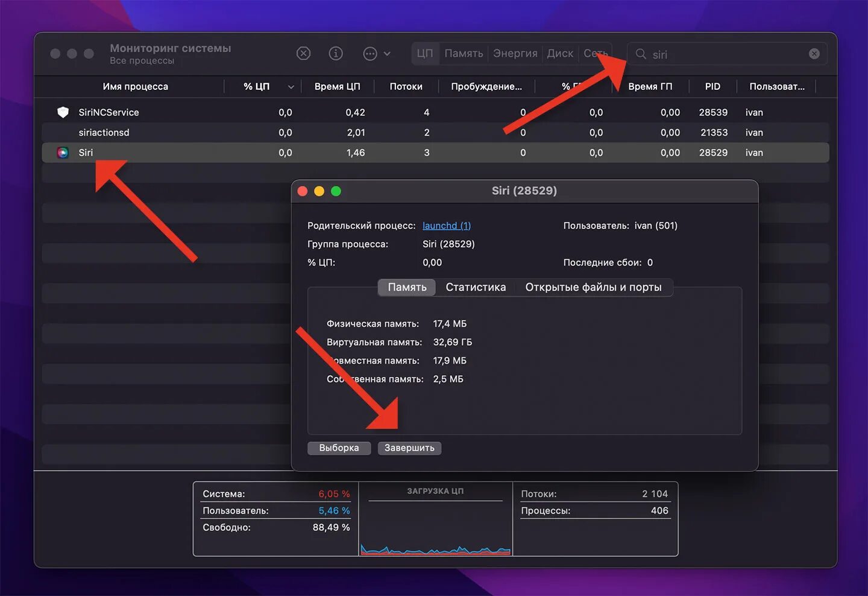Click PID 28539 cell
This screenshot has width=868, height=596.
713,112
